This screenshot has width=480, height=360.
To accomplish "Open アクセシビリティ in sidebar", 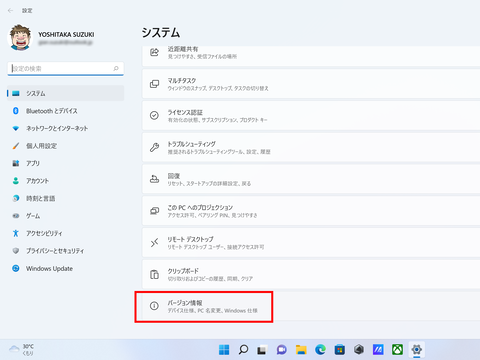I will click(x=66, y=233).
